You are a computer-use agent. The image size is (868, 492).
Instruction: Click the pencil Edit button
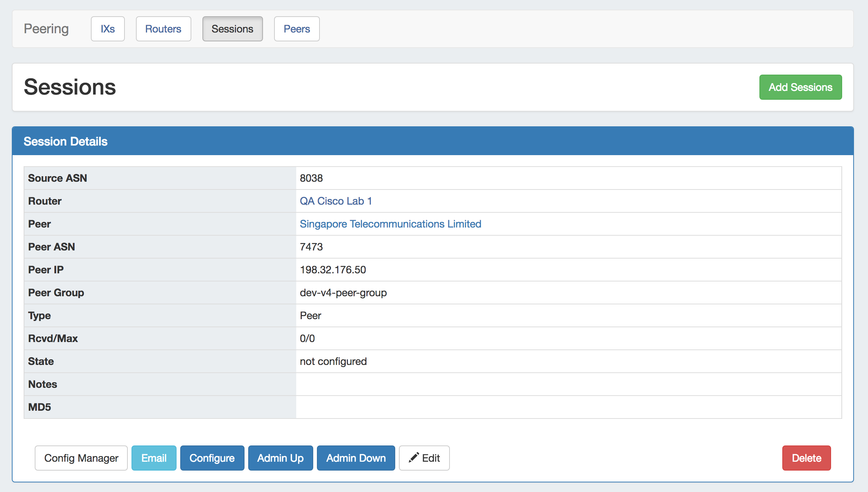[424, 458]
